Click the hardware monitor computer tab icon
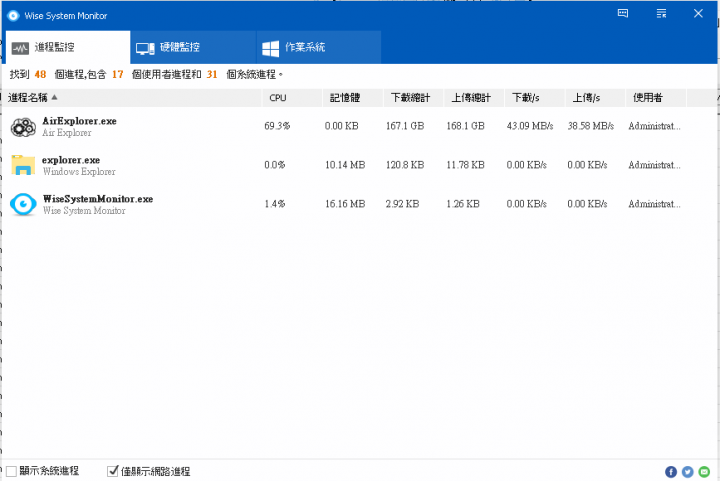The height and width of the screenshot is (481, 720). [145, 48]
